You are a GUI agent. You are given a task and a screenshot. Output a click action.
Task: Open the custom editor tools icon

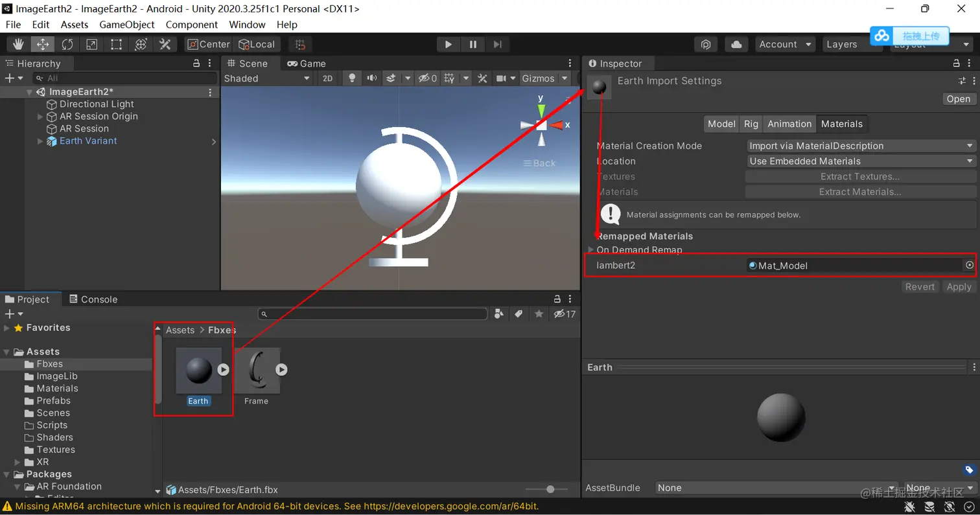point(165,44)
